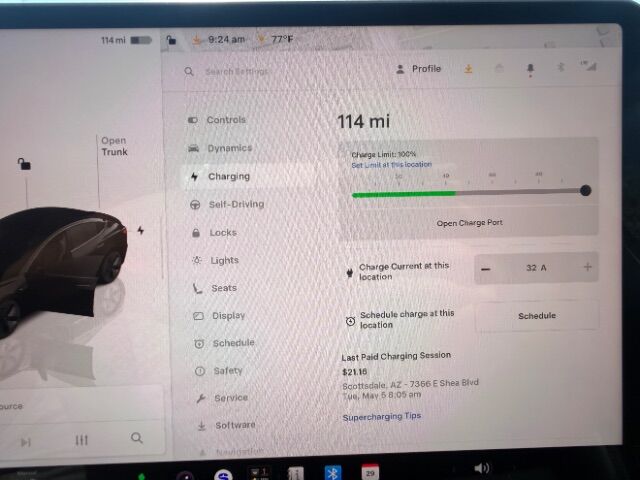Screen dimensions: 640x480
Task: Tap the $21.16 last paid session amount
Action: pyautogui.click(x=355, y=372)
